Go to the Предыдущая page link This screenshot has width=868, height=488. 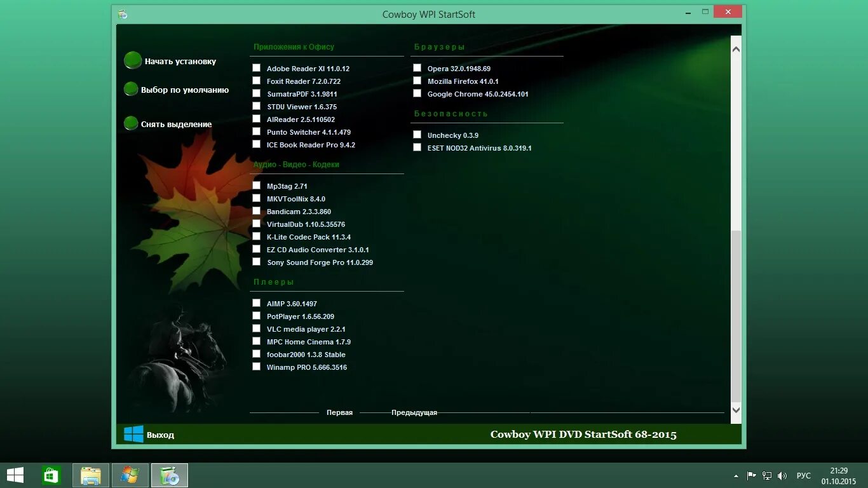[x=414, y=412]
